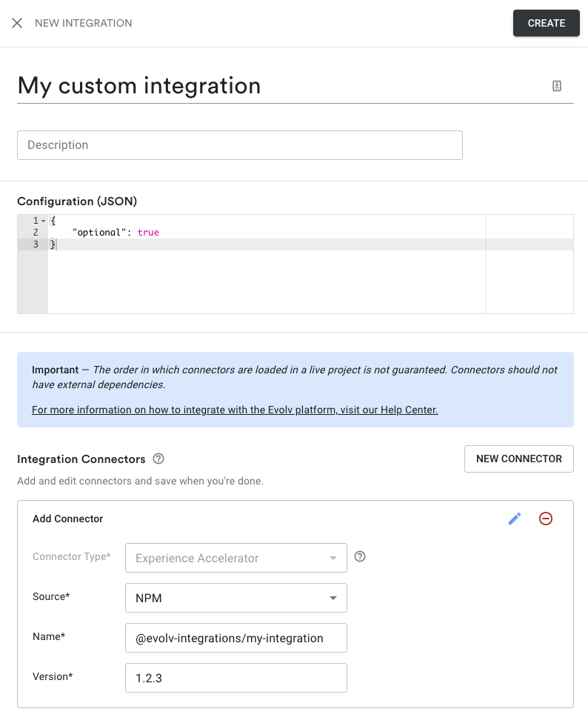Open the Integration Connectors help icon
Screen dimensions: 588x723
[x=158, y=459]
